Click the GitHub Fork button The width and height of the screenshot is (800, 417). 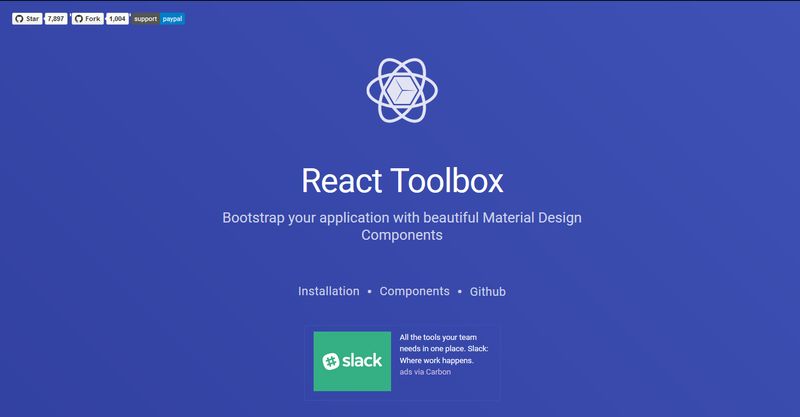tap(87, 19)
